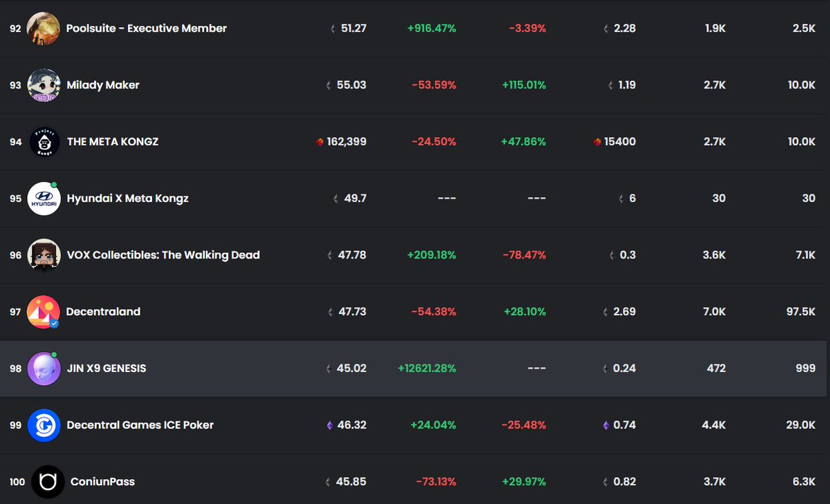Click JIN X9 items count 999

[x=806, y=368]
